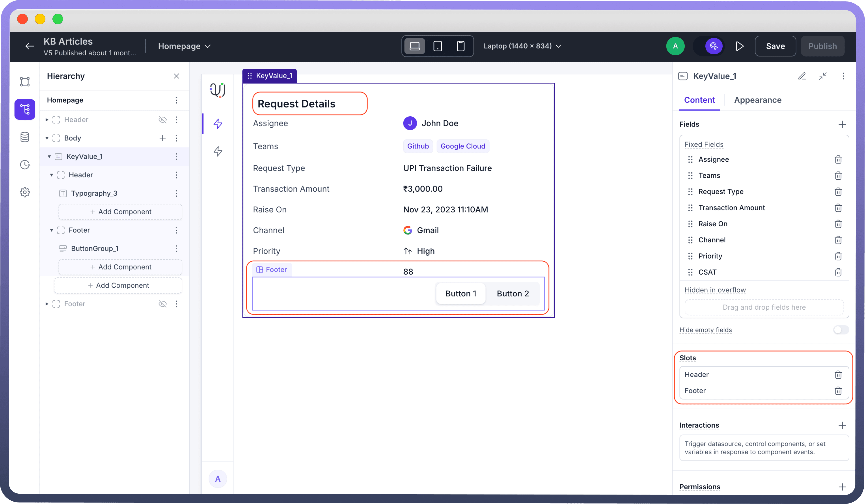Click Button 1 in the footer
This screenshot has width=865, height=504.
pyautogui.click(x=461, y=294)
